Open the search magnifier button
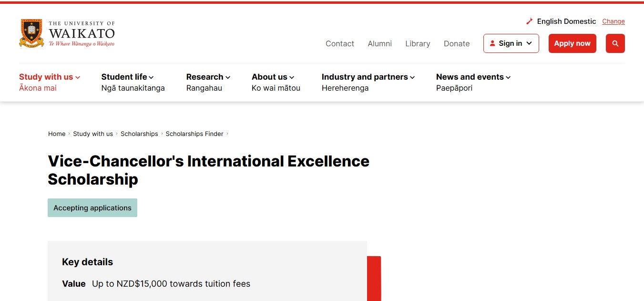The width and height of the screenshot is (644, 301). point(615,43)
